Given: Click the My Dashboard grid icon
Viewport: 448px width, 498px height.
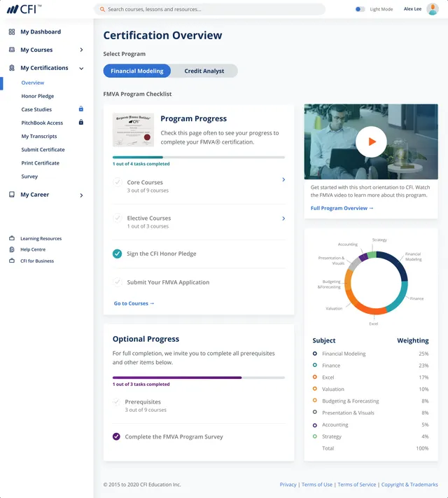Looking at the screenshot, I should pyautogui.click(x=12, y=32).
